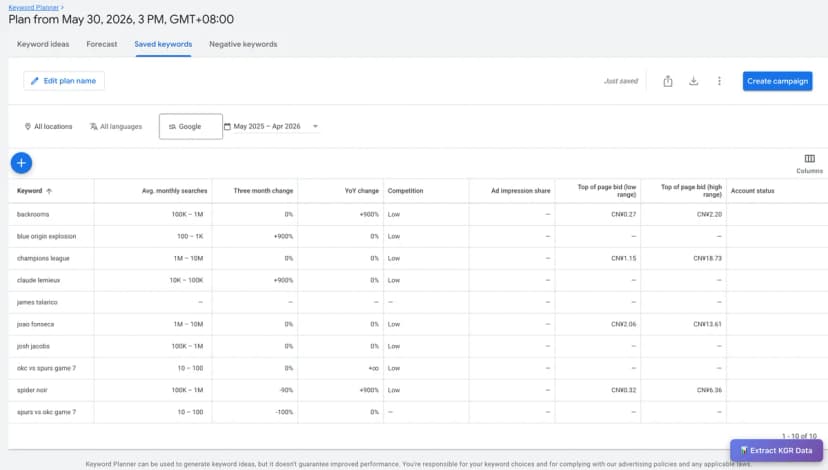Click the Just saved status text
Image resolution: width=828 pixels, height=470 pixels.
pyautogui.click(x=620, y=81)
